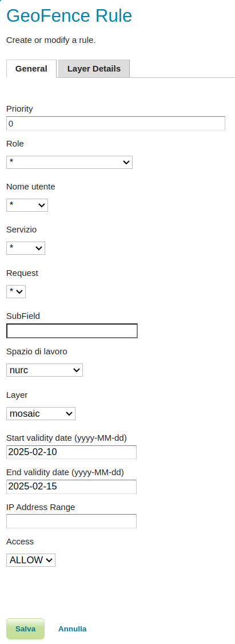Expand the Nome utente dropdown
The height and width of the screenshot is (644, 235).
tap(27, 205)
